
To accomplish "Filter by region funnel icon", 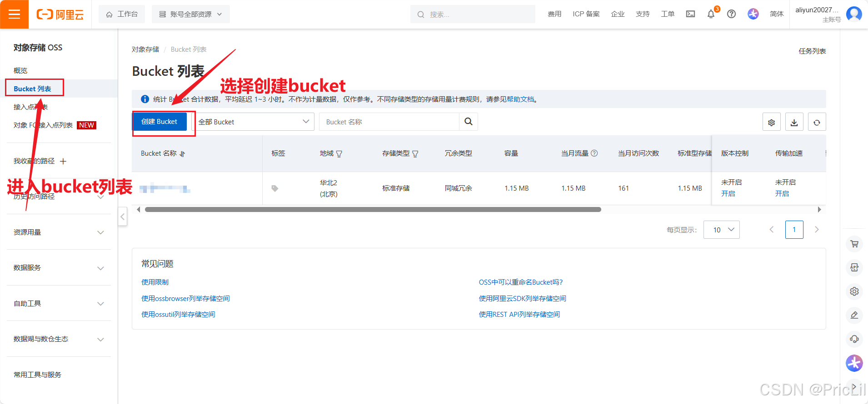I will click(339, 154).
